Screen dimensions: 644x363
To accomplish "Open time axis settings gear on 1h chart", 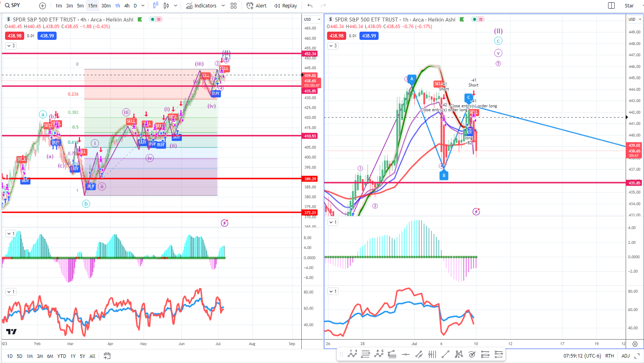I will click(x=635, y=344).
